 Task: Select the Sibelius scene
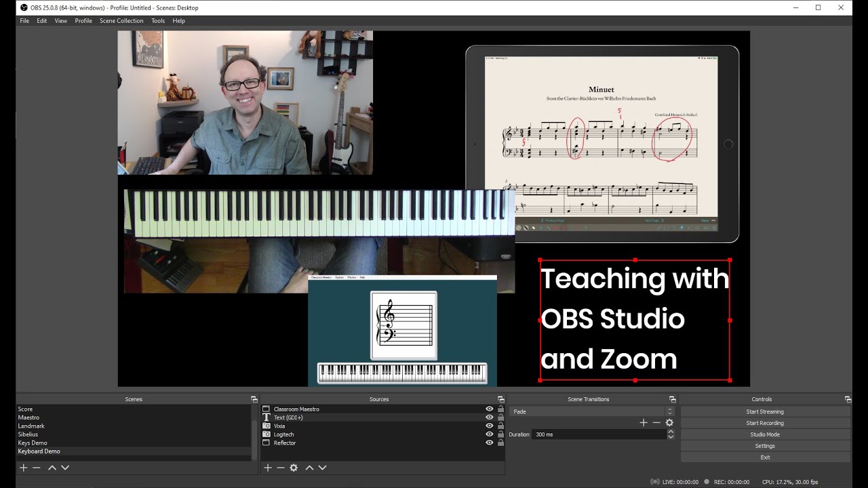click(134, 434)
